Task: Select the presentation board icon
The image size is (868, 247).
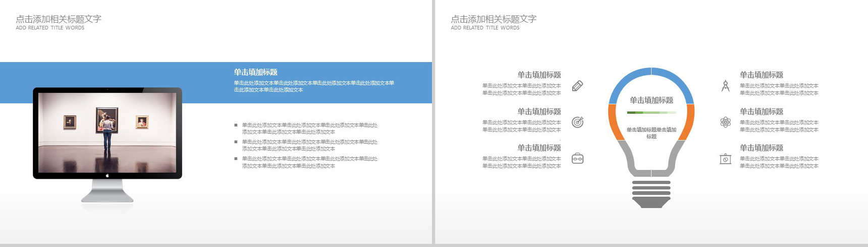Action: point(725,159)
